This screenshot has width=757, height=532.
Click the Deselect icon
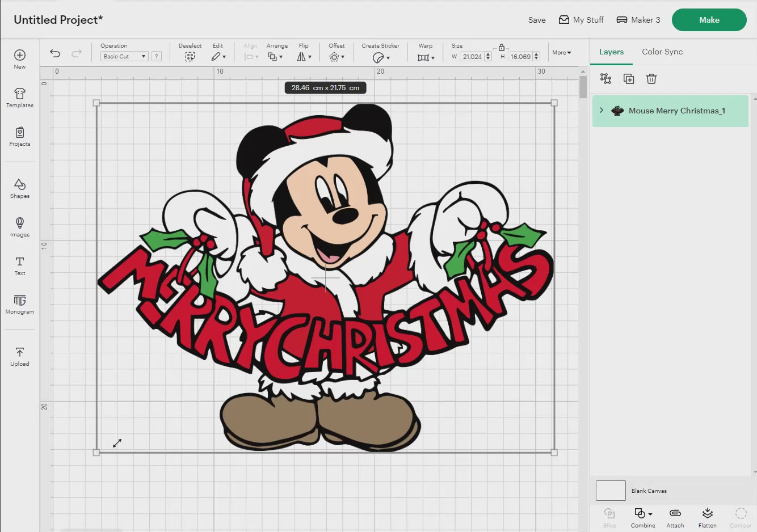(190, 57)
